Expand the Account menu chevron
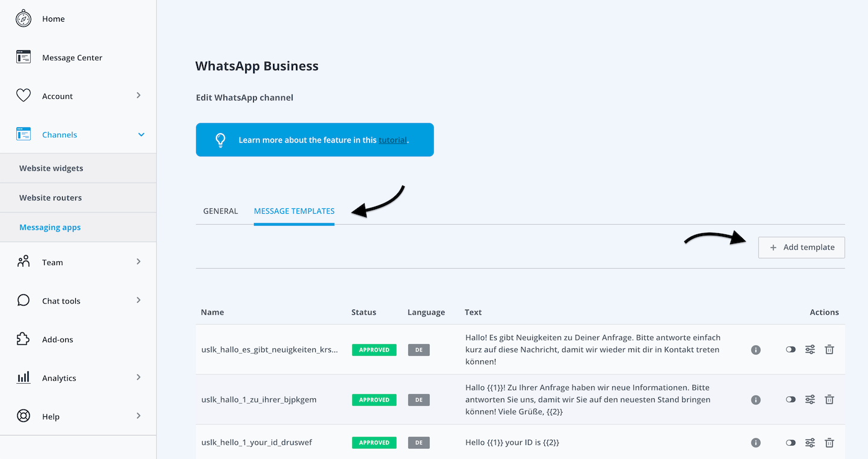The height and width of the screenshot is (459, 868). (x=139, y=95)
